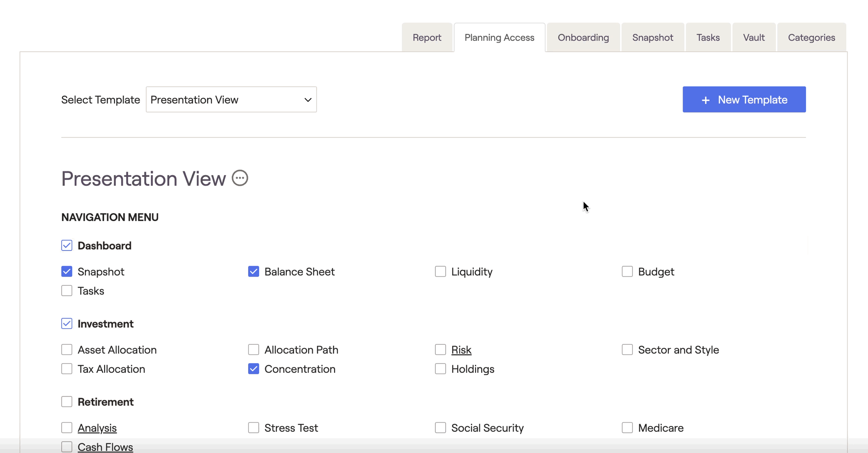Tick the Social Security checkbox

pyautogui.click(x=441, y=428)
